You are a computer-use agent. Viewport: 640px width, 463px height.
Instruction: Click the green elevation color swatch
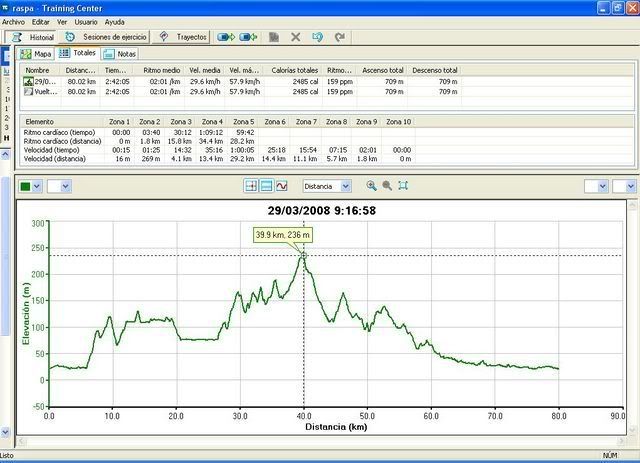tap(25, 187)
